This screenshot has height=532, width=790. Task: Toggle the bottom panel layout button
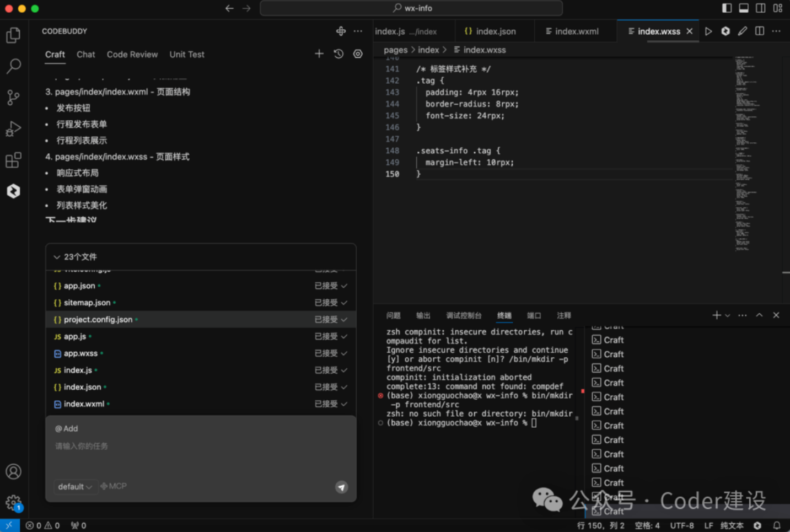[x=744, y=8]
